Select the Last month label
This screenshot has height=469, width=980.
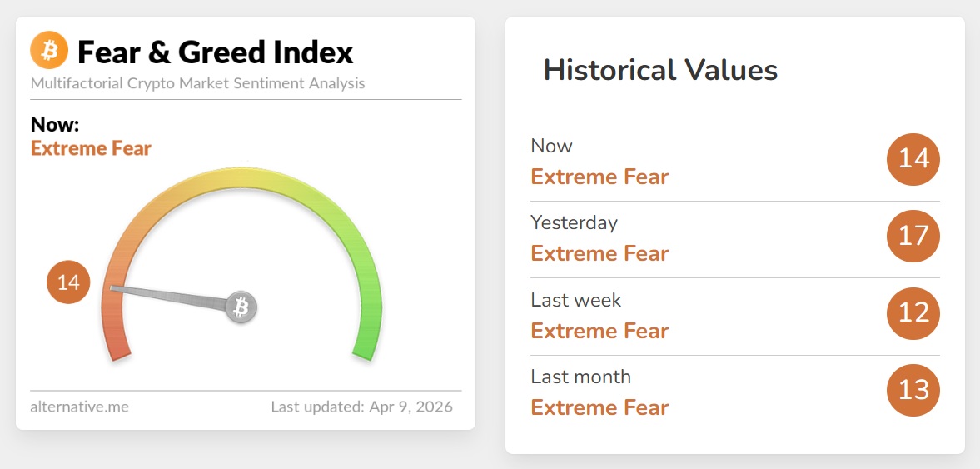click(580, 377)
